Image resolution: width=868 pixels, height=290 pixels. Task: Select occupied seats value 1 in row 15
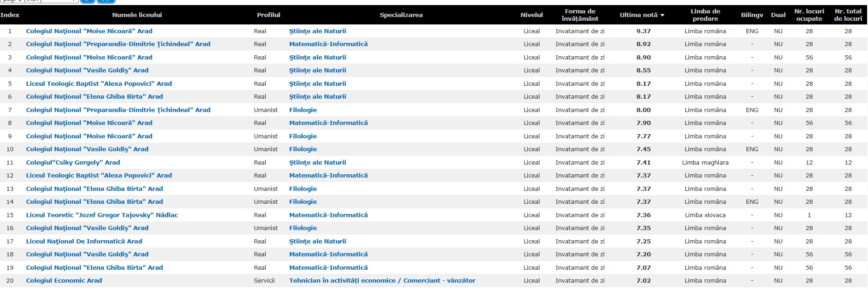tap(809, 215)
